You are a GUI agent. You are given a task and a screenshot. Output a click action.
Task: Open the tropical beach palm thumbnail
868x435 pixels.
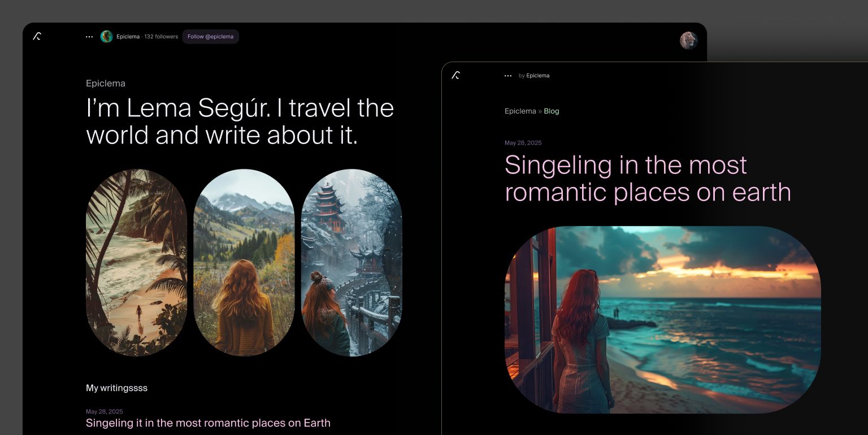[x=136, y=263]
